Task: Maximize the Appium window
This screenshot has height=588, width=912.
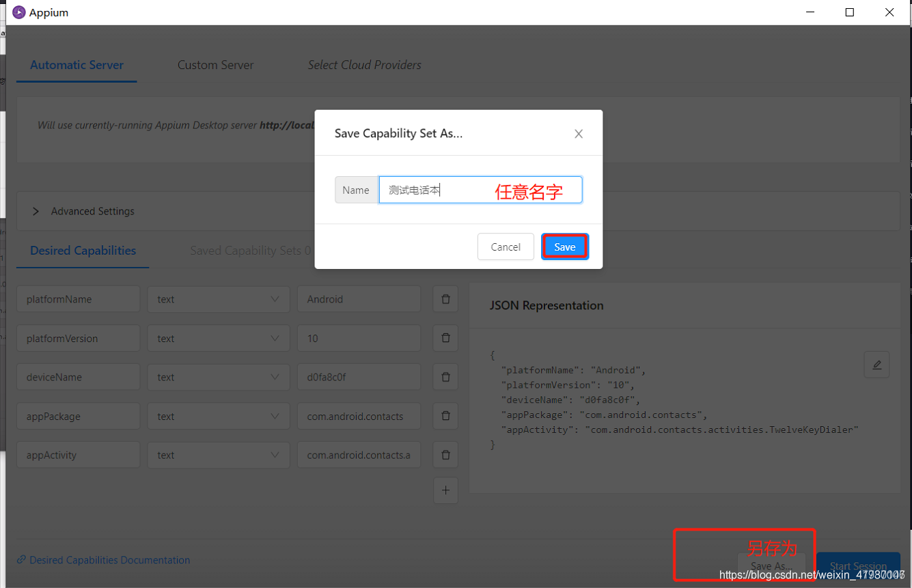Action: (x=850, y=12)
